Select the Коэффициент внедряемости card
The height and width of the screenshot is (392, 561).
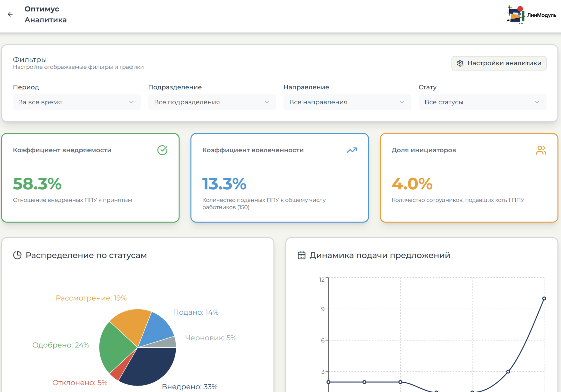point(90,178)
